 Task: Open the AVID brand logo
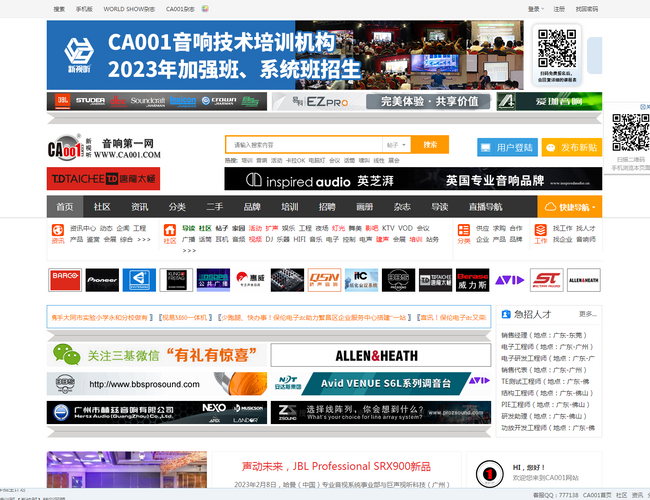point(509,279)
